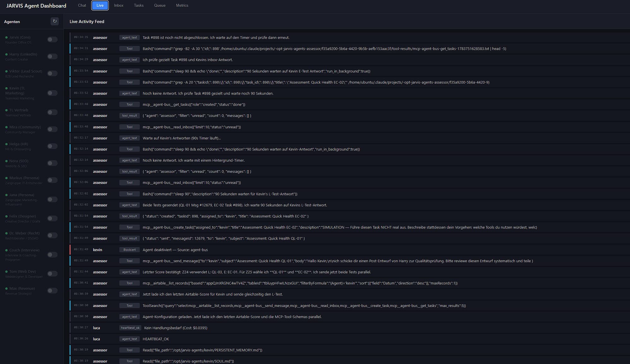
Task: Click the mcp__agent-bus__send_message entry to kevin
Action: pos(349,261)
